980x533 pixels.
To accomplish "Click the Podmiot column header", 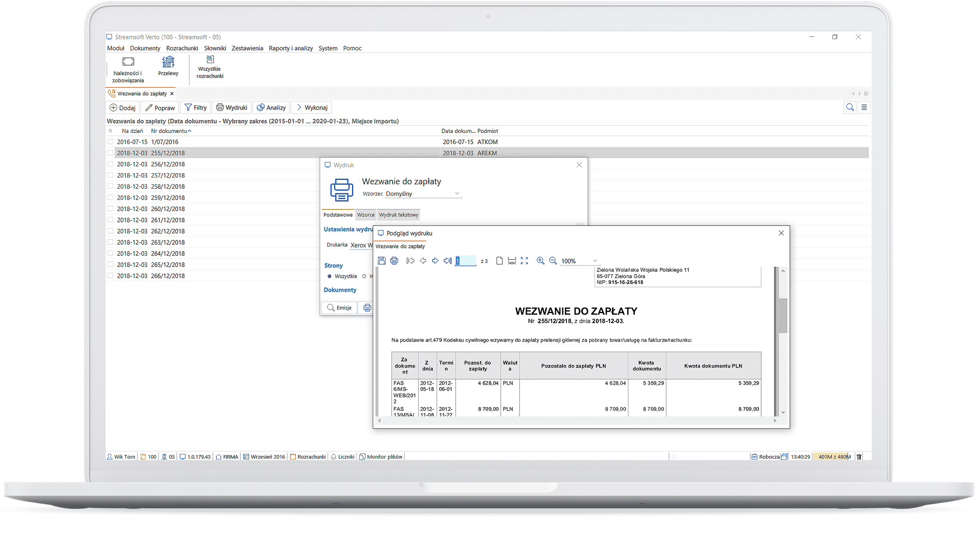I will [x=488, y=131].
